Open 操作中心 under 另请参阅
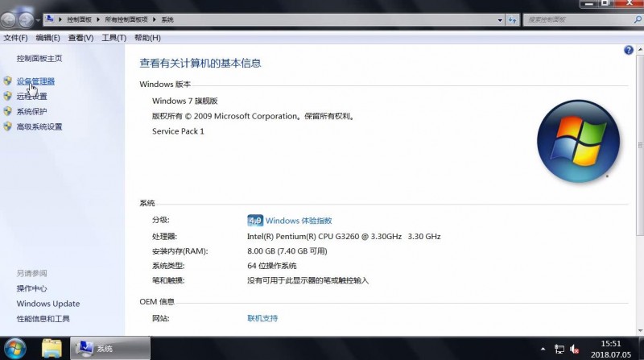The image size is (644, 360). click(x=31, y=288)
